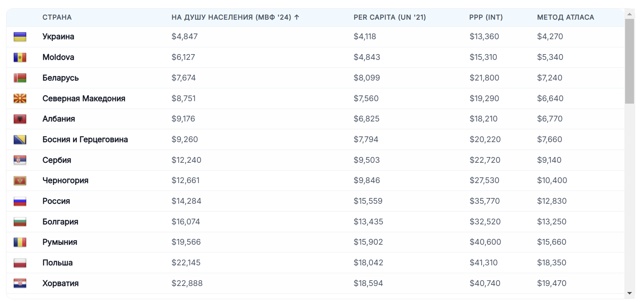Click the North Macedonia flag icon

(20, 99)
